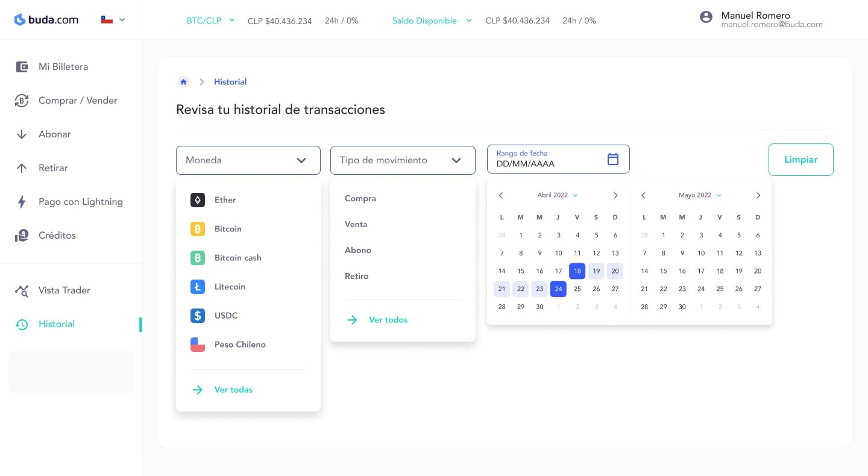Open Mi Billetera in sidebar
868x476 pixels.
[63, 67]
